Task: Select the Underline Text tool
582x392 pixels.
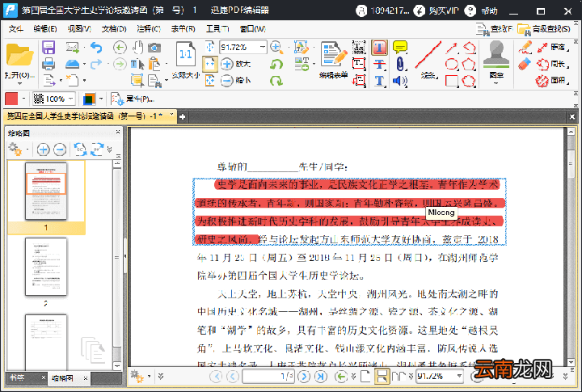Action: click(x=379, y=81)
